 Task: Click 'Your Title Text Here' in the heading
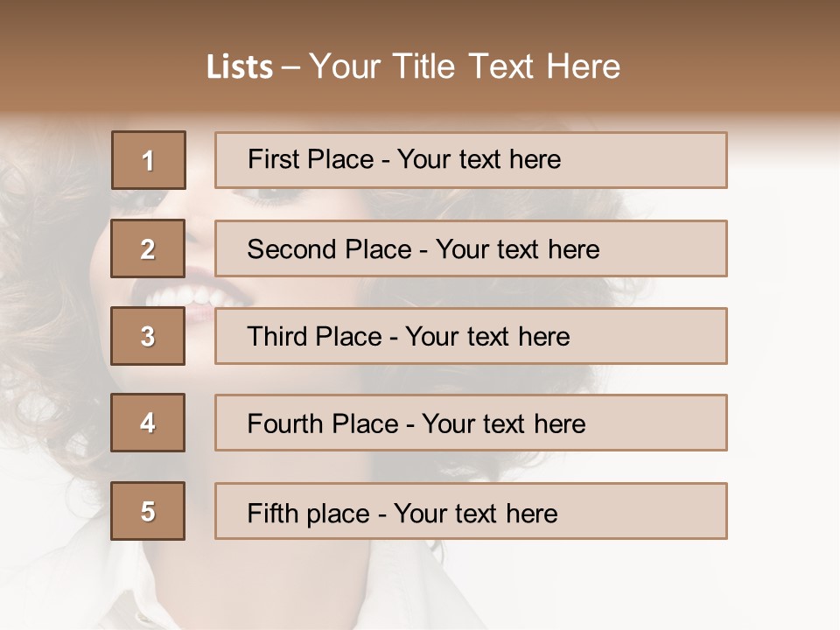[x=464, y=66]
